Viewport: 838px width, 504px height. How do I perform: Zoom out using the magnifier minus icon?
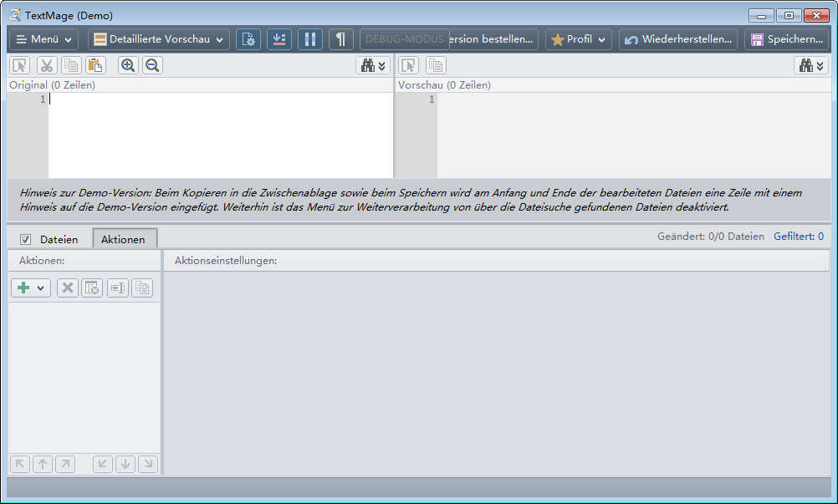152,65
